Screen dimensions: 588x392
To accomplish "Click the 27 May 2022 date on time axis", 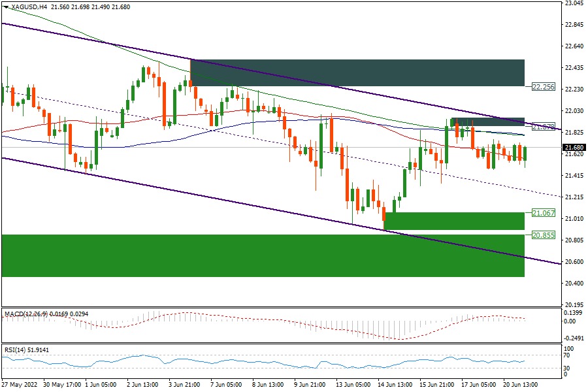I will [18, 385].
